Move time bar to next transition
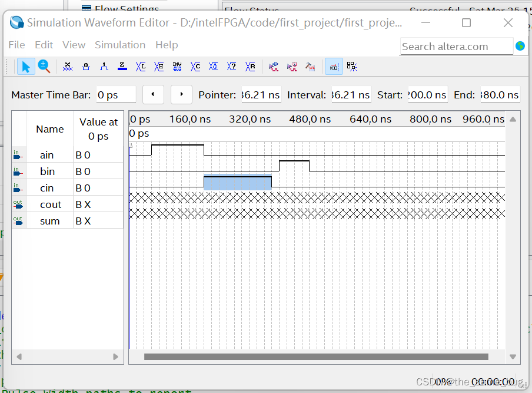Image resolution: width=532 pixels, height=393 pixels. (x=181, y=94)
